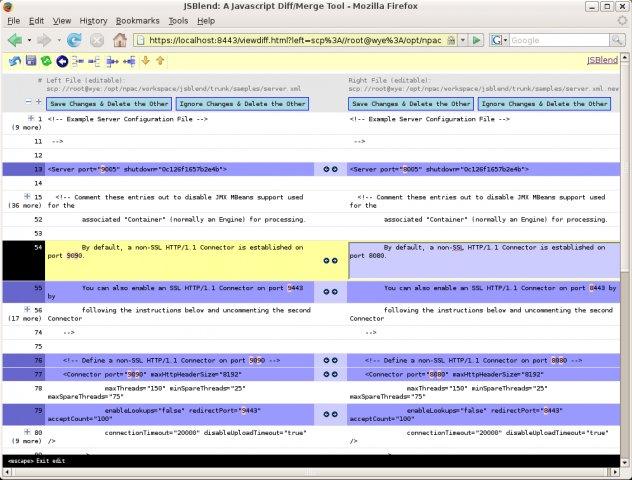Expand the 17 hidden lines at line 56
The width and height of the screenshot is (632, 480).
pyautogui.click(x=30, y=309)
